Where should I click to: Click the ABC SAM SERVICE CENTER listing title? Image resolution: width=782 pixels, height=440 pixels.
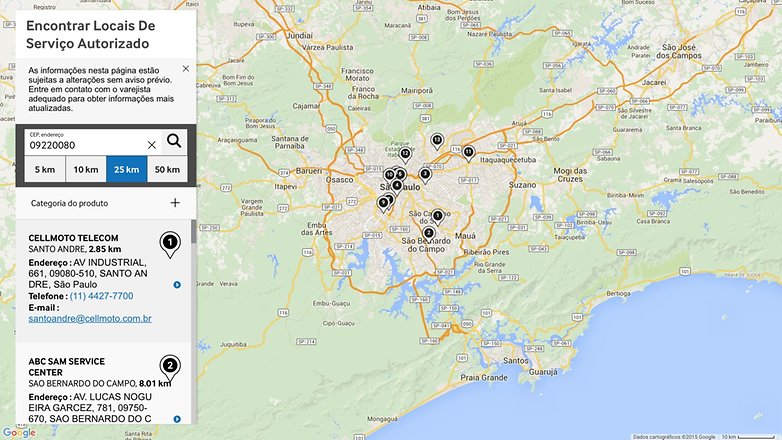(66, 367)
